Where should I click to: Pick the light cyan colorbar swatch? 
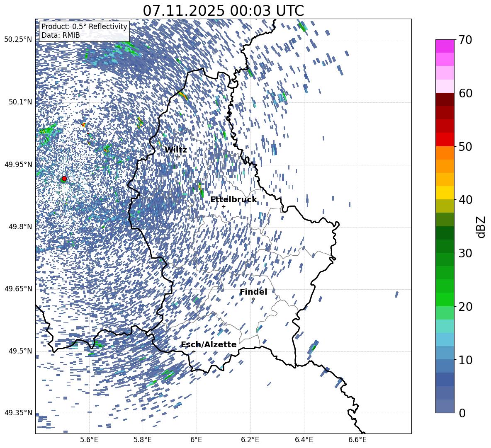pyautogui.click(x=445, y=326)
